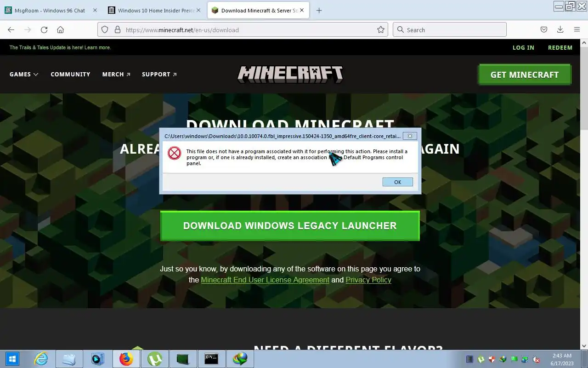Click LOG IN in the top bar
Image resolution: width=588 pixels, height=368 pixels.
[x=523, y=47]
